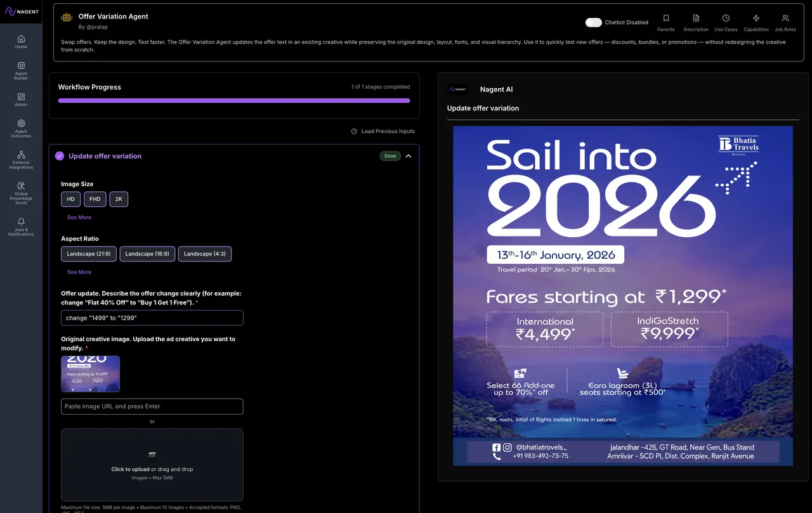The width and height of the screenshot is (812, 513).
Task: Select the FHD image size
Action: coord(95,199)
